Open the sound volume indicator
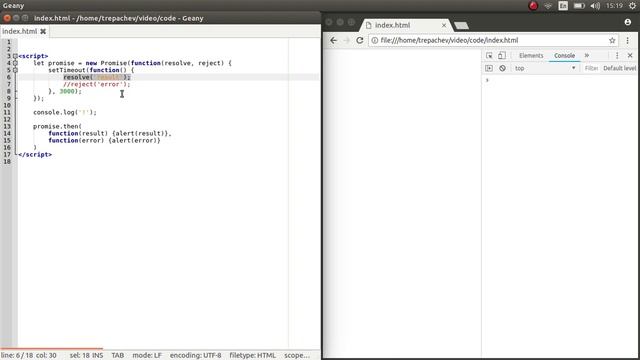 point(595,6)
